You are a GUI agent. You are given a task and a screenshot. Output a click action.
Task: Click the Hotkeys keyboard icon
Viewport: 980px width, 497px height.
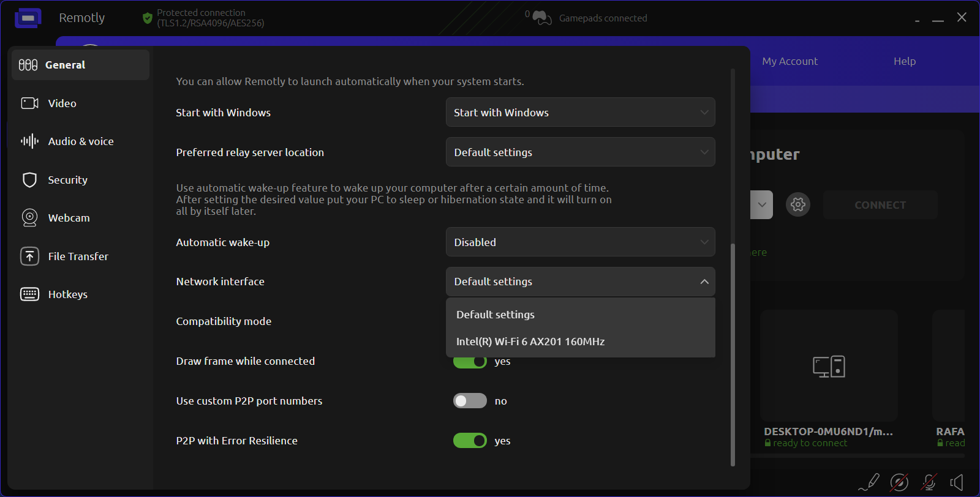coord(30,294)
